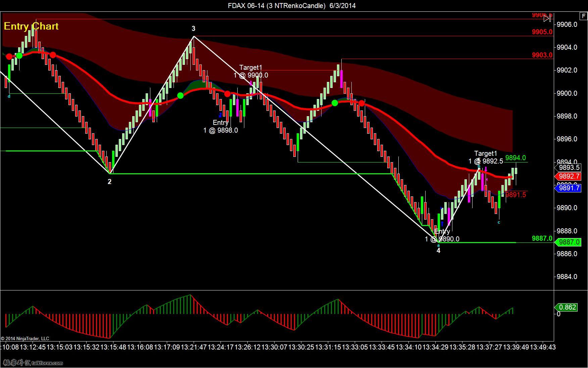
Task: Click the green 9894.0 level label
Action: 516,158
